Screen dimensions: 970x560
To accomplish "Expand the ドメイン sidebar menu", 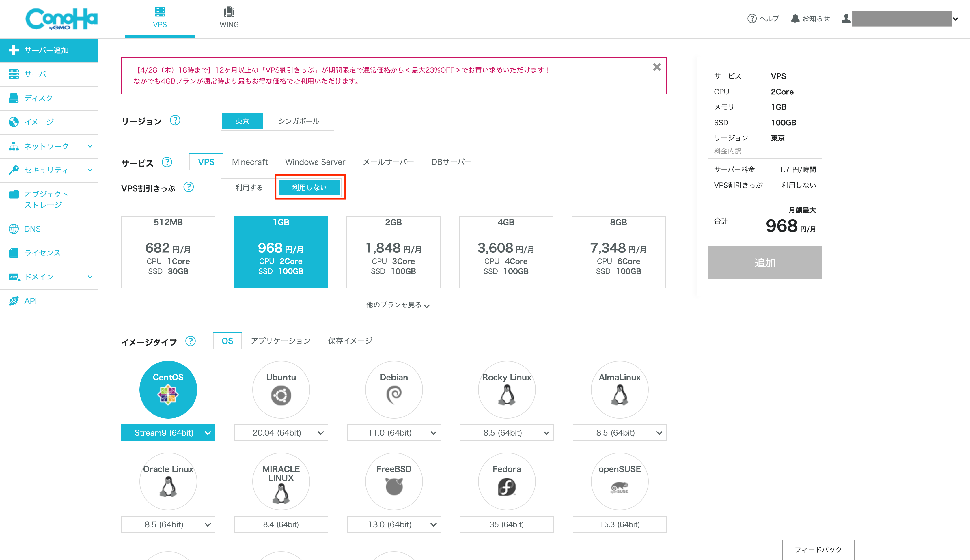I will pyautogui.click(x=49, y=277).
